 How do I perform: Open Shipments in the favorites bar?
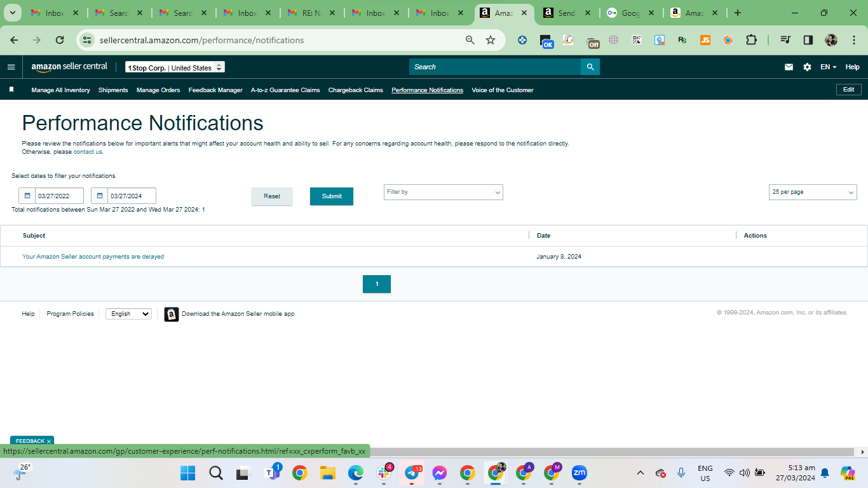click(113, 90)
